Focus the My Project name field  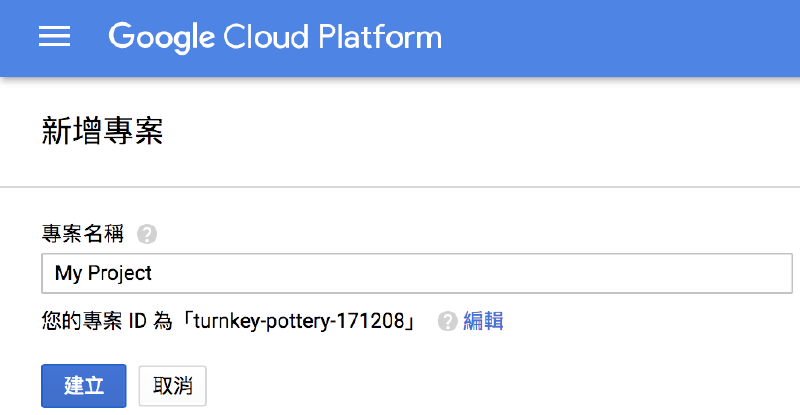click(400, 273)
